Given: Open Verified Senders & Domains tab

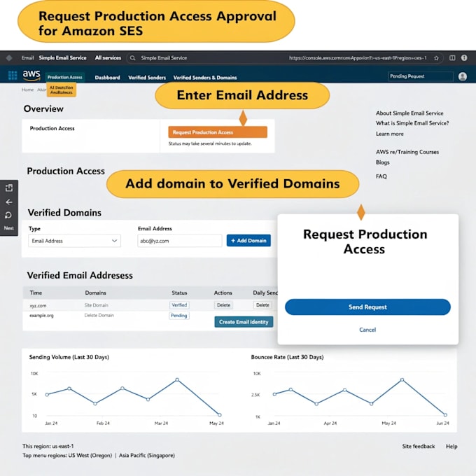Looking at the screenshot, I should 205,78.
